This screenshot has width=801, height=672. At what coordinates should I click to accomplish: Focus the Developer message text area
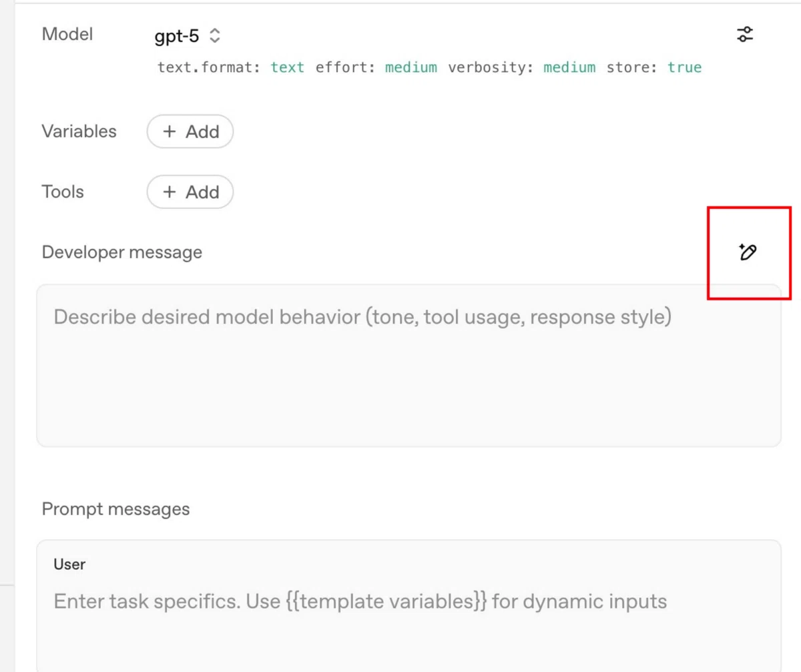point(409,366)
